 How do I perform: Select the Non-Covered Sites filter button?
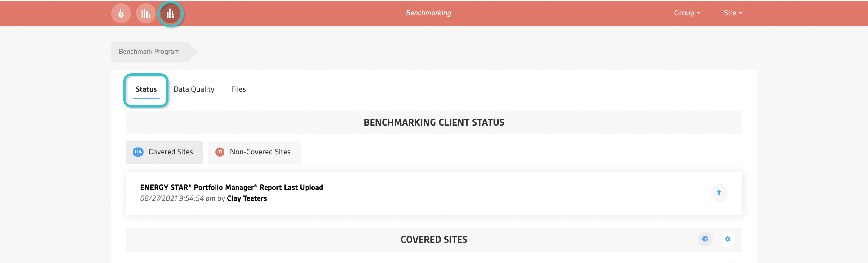click(x=254, y=152)
